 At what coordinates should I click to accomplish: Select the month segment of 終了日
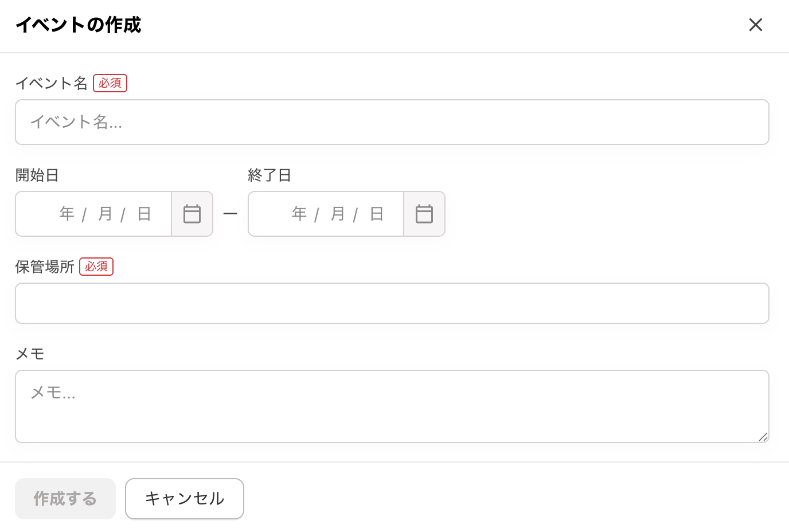(x=338, y=214)
